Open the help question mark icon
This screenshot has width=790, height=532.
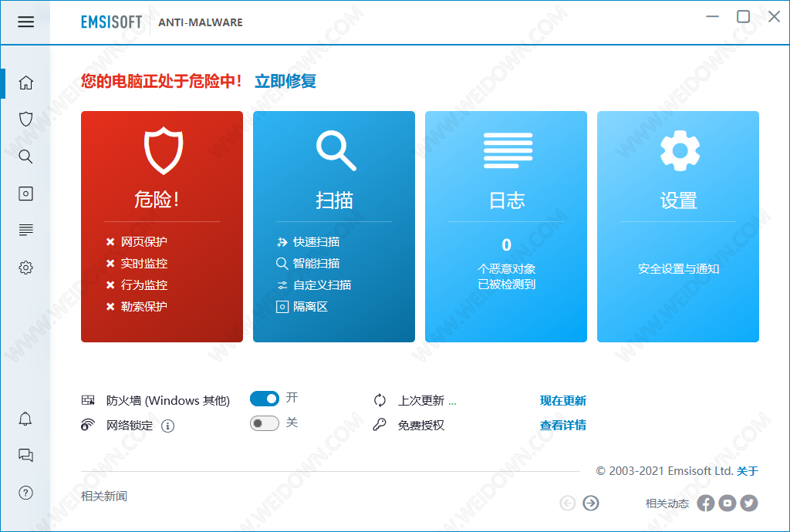pyautogui.click(x=25, y=493)
